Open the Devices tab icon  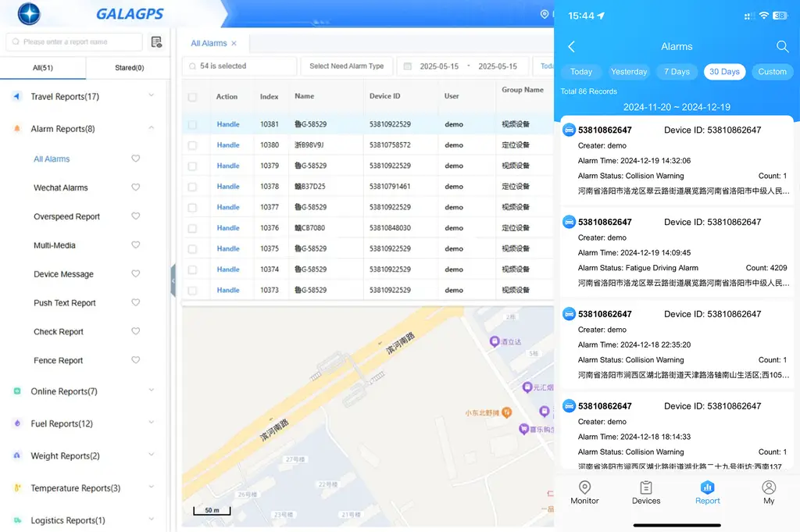(646, 487)
